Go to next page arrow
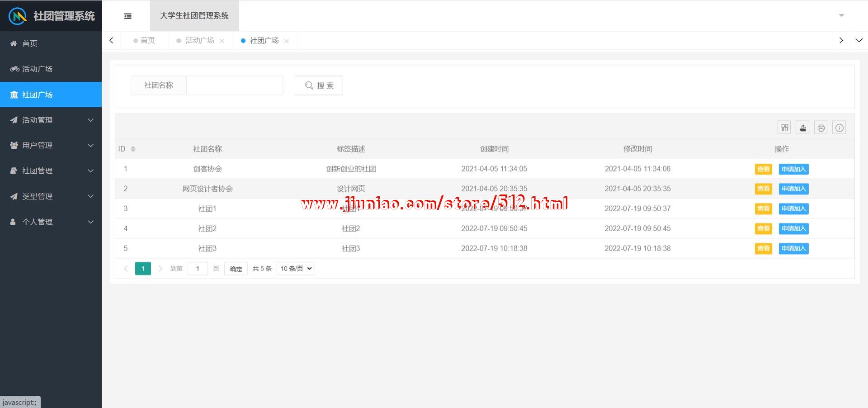 [160, 269]
